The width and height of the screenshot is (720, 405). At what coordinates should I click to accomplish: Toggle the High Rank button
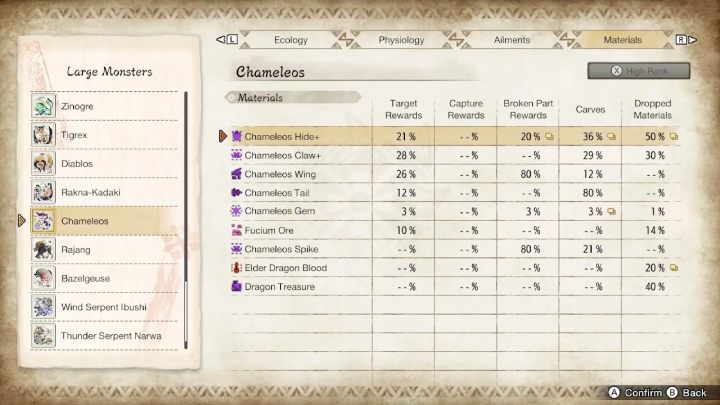pos(640,71)
